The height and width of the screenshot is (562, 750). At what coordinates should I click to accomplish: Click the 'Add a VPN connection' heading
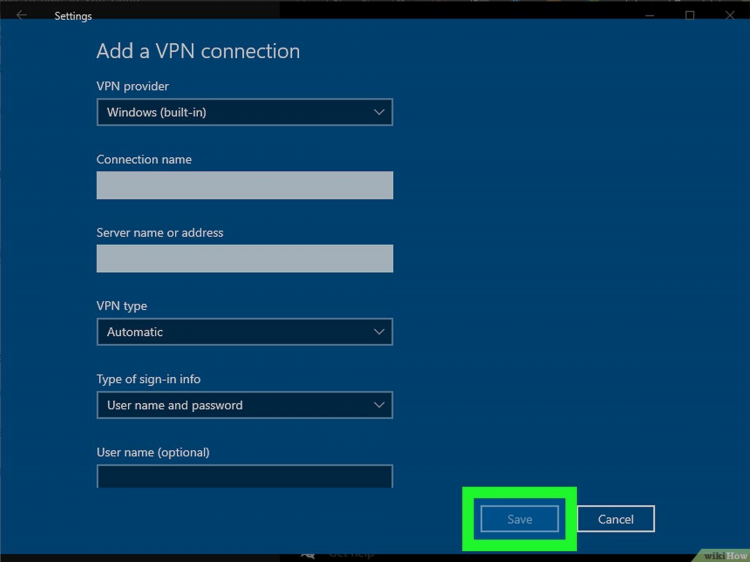click(x=198, y=51)
